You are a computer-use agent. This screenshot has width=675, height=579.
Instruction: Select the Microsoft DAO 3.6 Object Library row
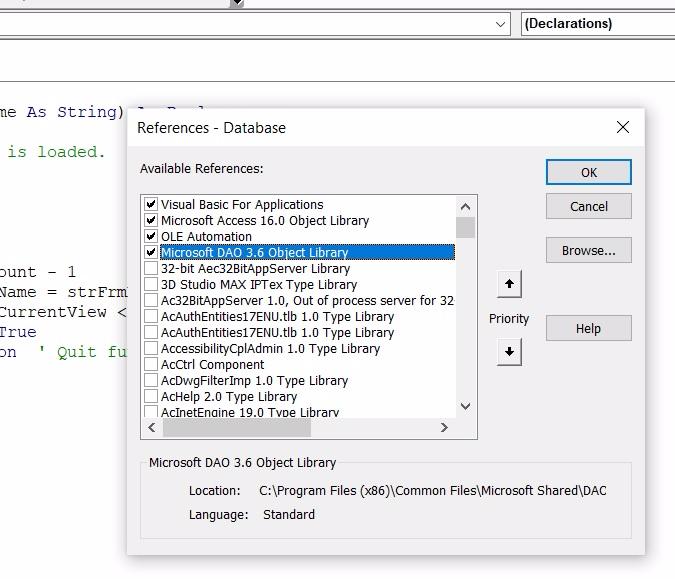click(307, 252)
